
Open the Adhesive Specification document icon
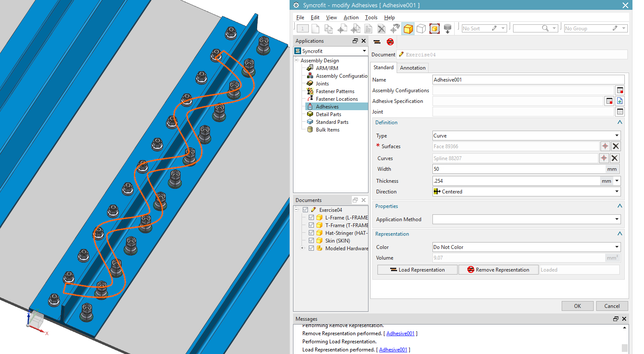(x=620, y=101)
